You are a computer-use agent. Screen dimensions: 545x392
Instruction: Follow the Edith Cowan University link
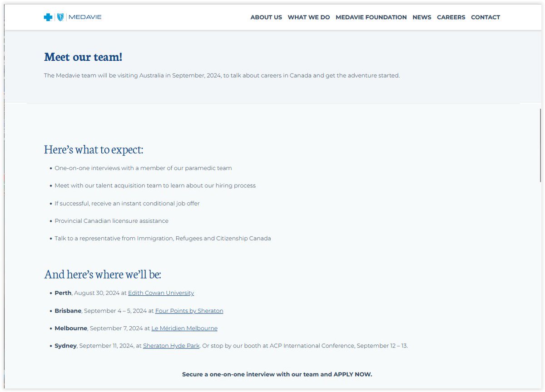[161, 293]
